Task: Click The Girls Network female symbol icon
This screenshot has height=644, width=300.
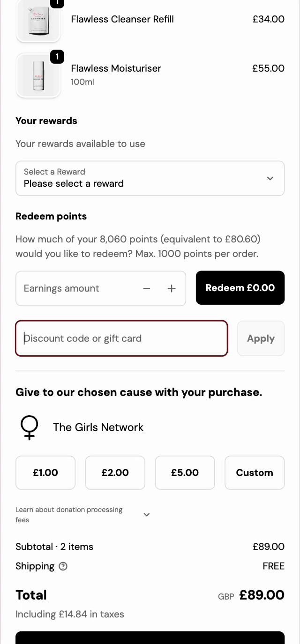Action: pos(29,428)
